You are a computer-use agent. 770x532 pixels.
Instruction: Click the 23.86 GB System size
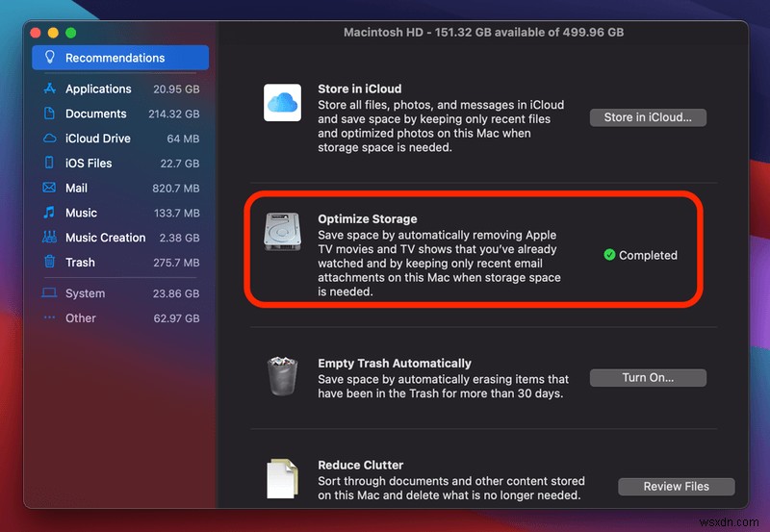click(176, 293)
